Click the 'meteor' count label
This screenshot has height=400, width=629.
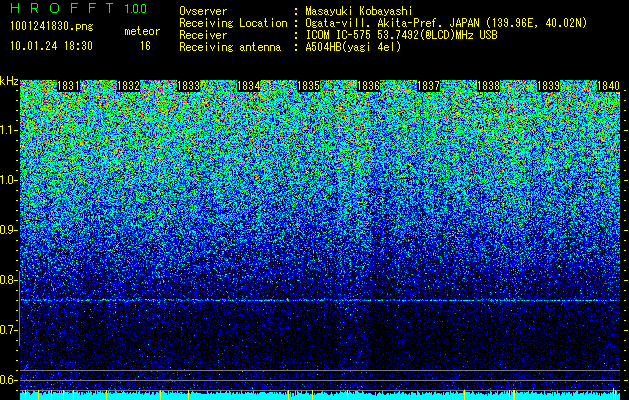pos(142,31)
